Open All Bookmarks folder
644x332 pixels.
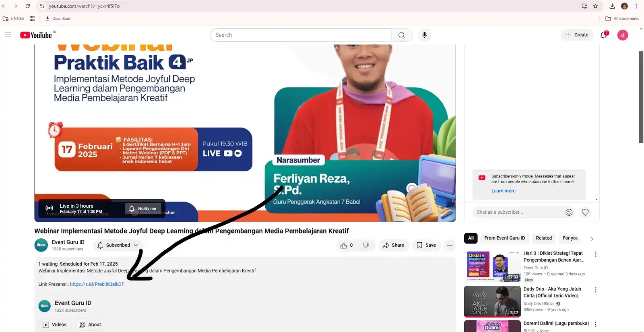[622, 19]
